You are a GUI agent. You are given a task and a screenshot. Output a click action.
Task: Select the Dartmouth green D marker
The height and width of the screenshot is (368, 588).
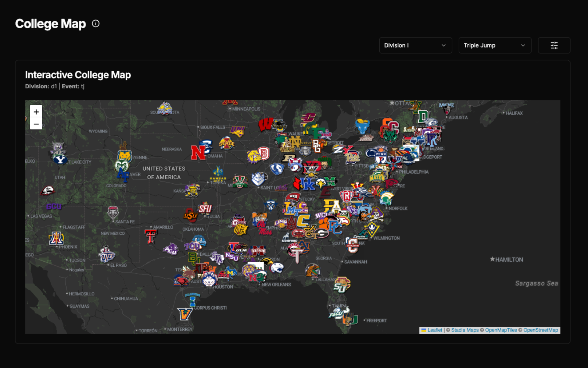click(x=423, y=117)
